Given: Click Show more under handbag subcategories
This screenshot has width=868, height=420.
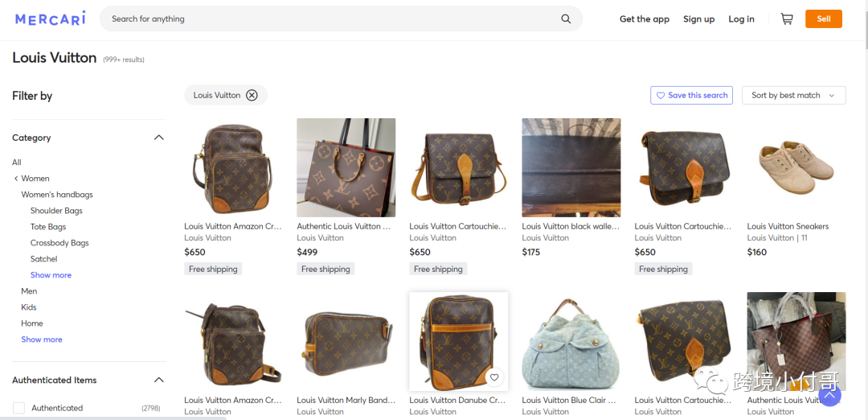Looking at the screenshot, I should pyautogui.click(x=51, y=275).
